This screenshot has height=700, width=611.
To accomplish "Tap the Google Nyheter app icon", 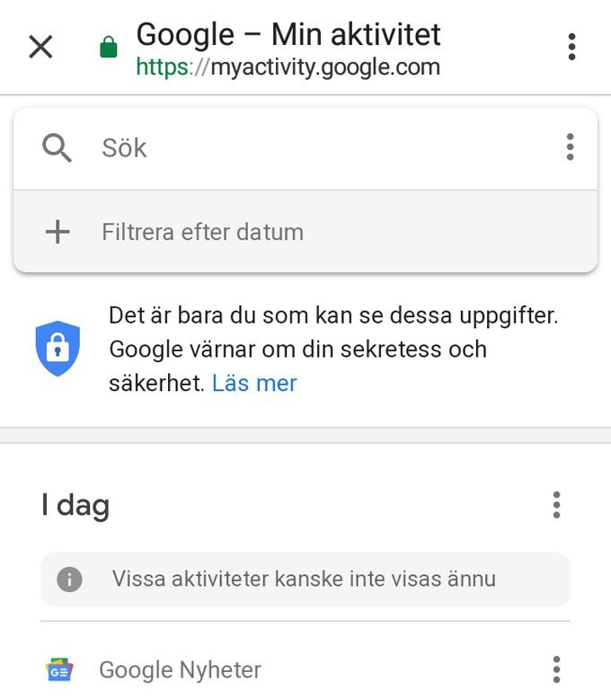I will (59, 669).
